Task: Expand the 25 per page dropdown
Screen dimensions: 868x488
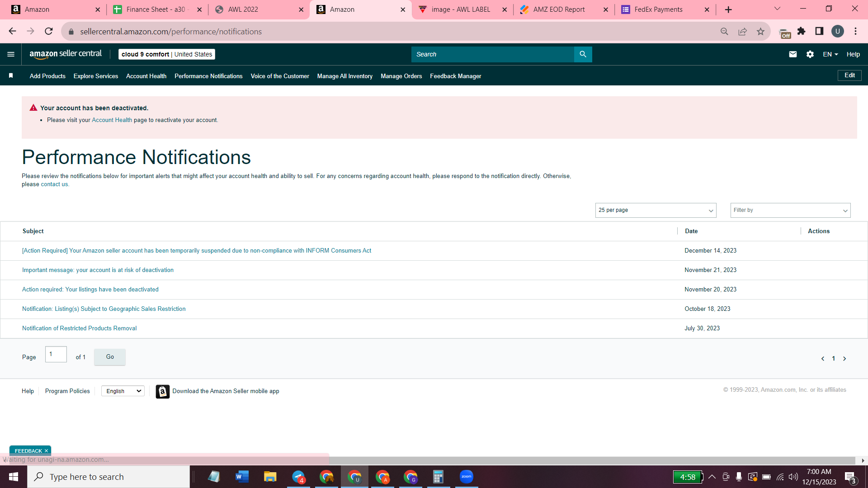Action: click(656, 210)
